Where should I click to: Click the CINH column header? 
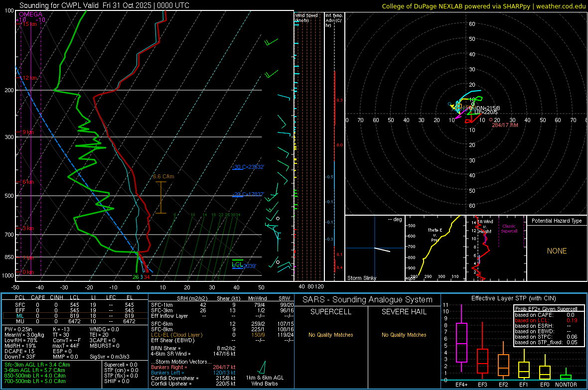tap(57, 297)
